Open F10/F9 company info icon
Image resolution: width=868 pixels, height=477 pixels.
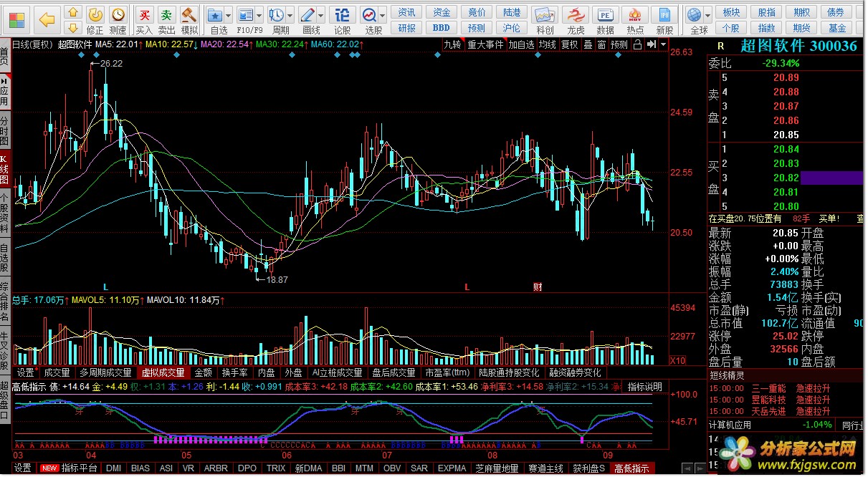pos(245,15)
